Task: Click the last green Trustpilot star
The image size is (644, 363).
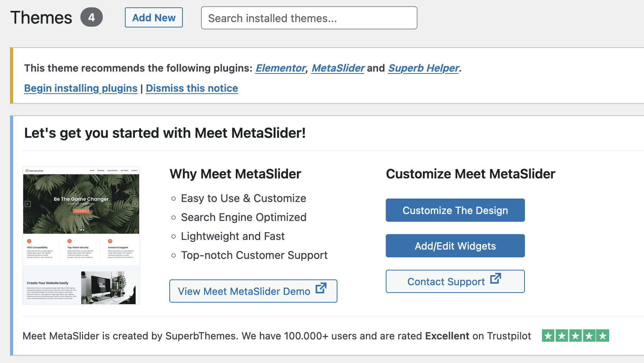Action: [x=603, y=336]
